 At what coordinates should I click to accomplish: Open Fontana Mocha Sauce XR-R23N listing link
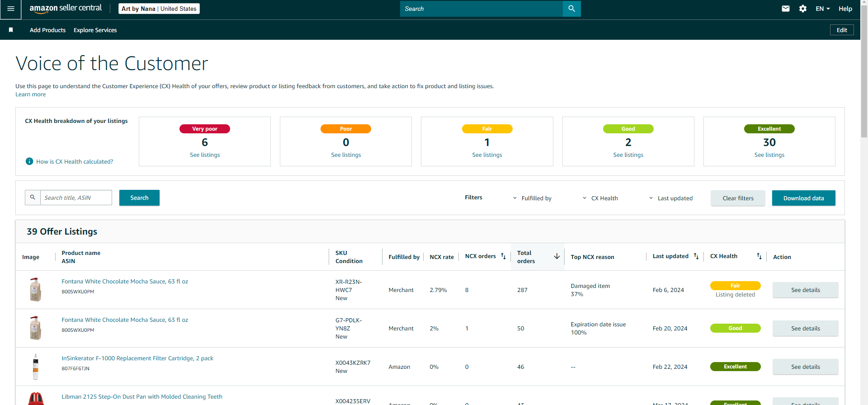coord(125,281)
